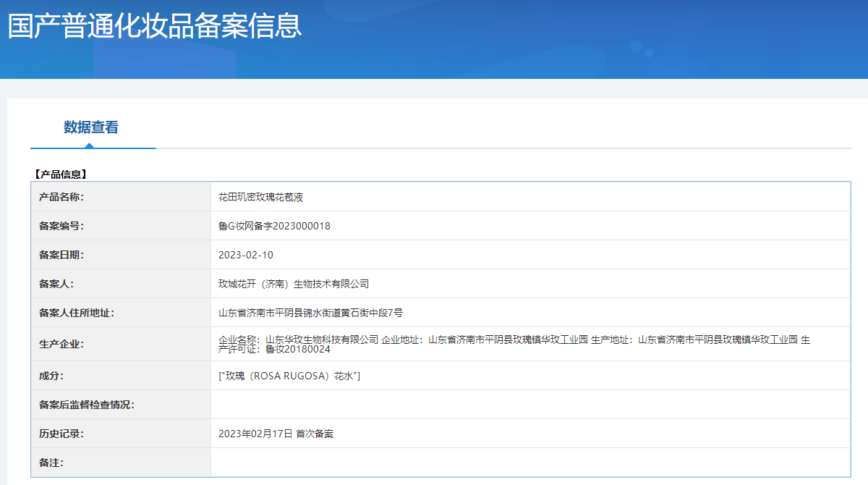Click filing number 鲁G妆网备字2023000018
Screen dimensions: 868x485
tap(274, 226)
